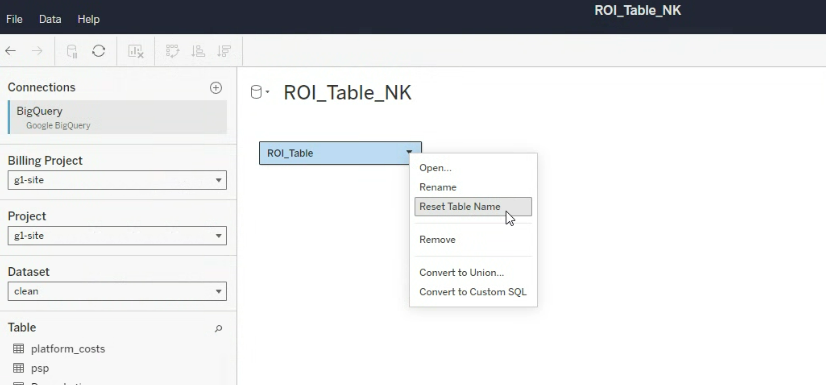Click the forward arrow in toolbar
Viewport: 829px width, 391px height.
click(x=37, y=51)
